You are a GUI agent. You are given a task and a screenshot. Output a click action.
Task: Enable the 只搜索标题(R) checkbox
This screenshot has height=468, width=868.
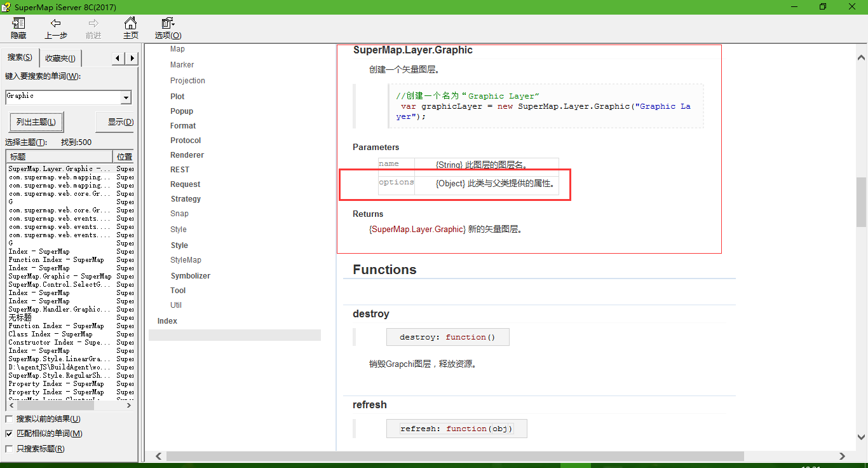click(x=9, y=449)
